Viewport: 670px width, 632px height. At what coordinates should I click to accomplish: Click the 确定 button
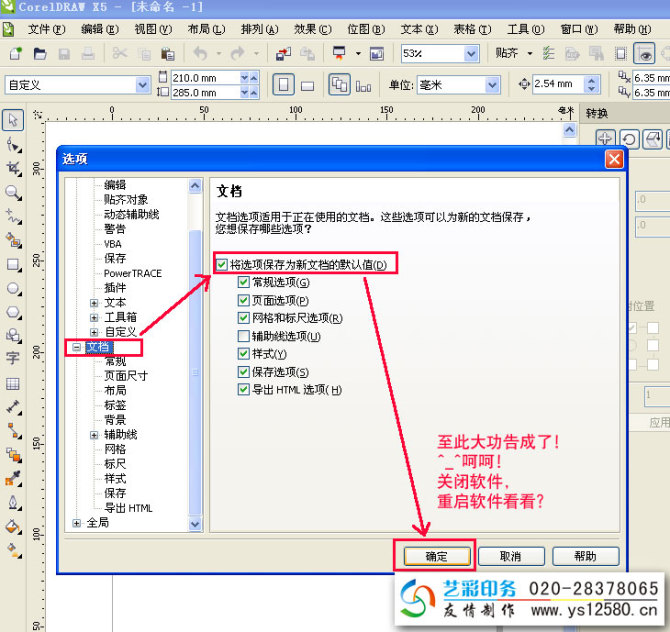pos(436,556)
